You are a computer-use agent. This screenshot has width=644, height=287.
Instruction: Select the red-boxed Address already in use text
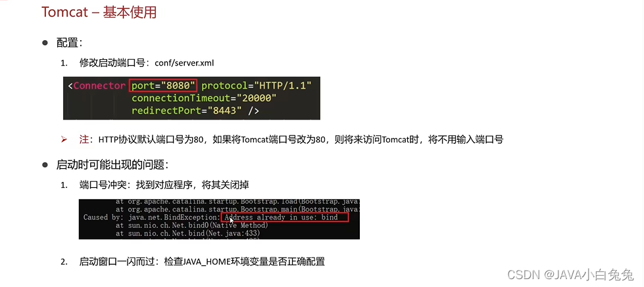tap(284, 217)
